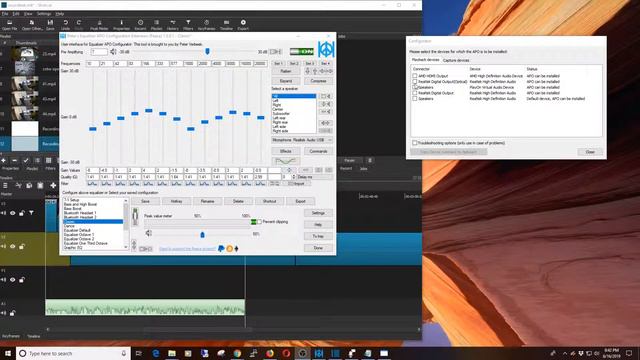Click the Rename button
The image size is (640, 360).
(207, 201)
